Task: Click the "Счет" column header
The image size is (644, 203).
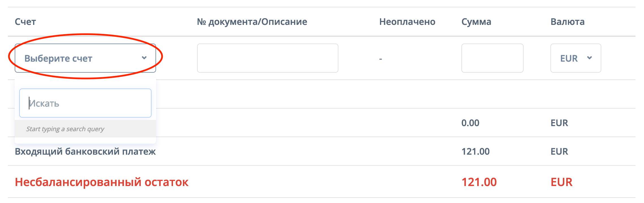Action: (25, 22)
